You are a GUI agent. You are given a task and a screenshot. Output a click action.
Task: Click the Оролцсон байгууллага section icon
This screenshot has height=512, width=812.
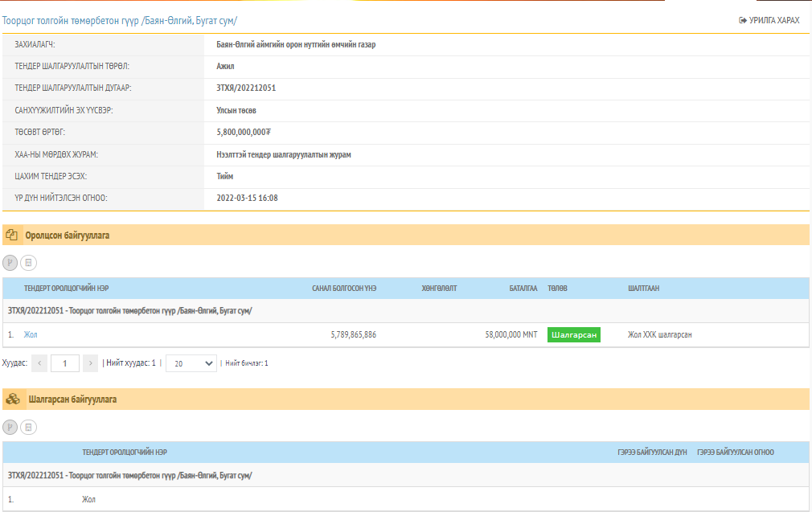12,236
